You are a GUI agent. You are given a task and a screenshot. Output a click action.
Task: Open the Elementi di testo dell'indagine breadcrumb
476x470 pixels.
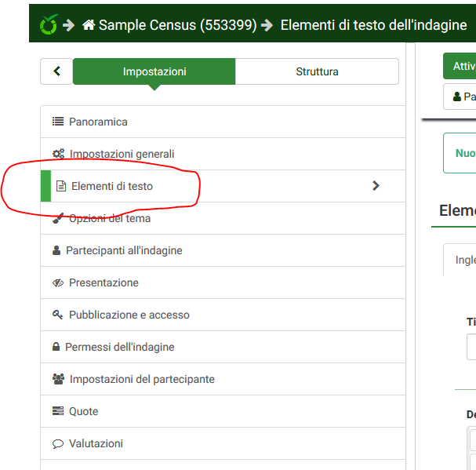coord(373,25)
